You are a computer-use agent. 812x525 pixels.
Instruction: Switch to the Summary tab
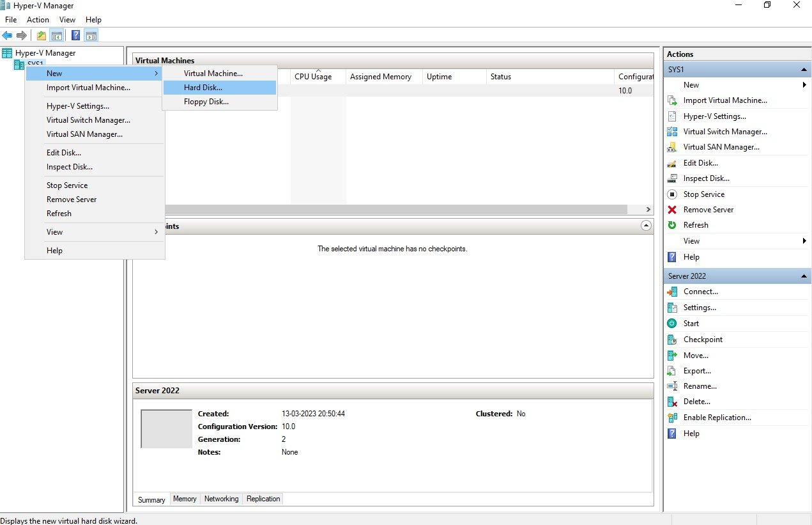pos(151,499)
